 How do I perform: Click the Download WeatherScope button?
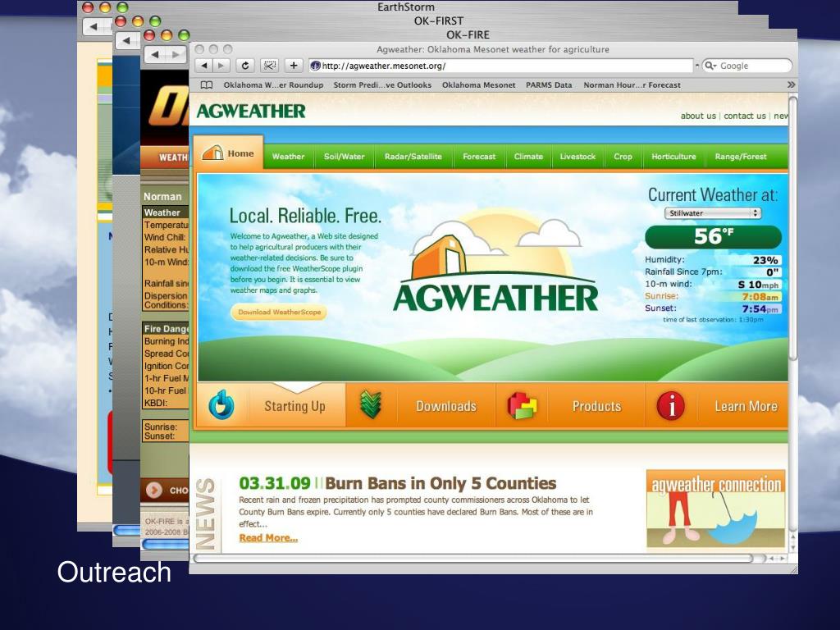pos(279,312)
